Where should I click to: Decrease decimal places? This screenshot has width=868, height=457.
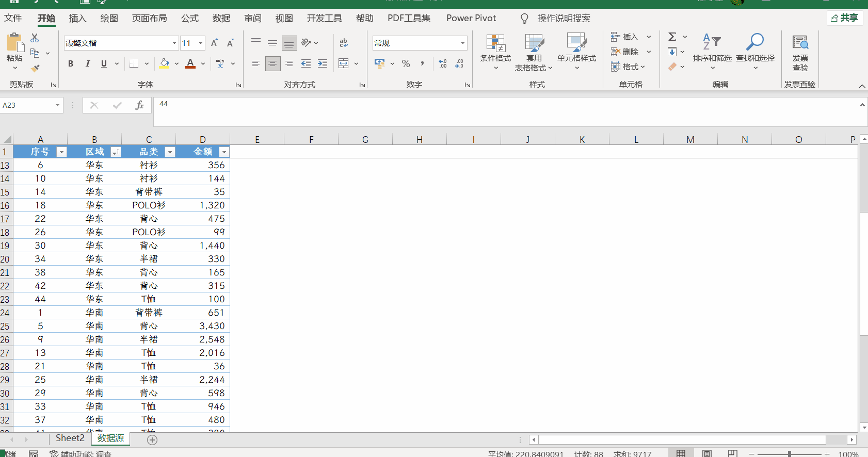pos(459,63)
